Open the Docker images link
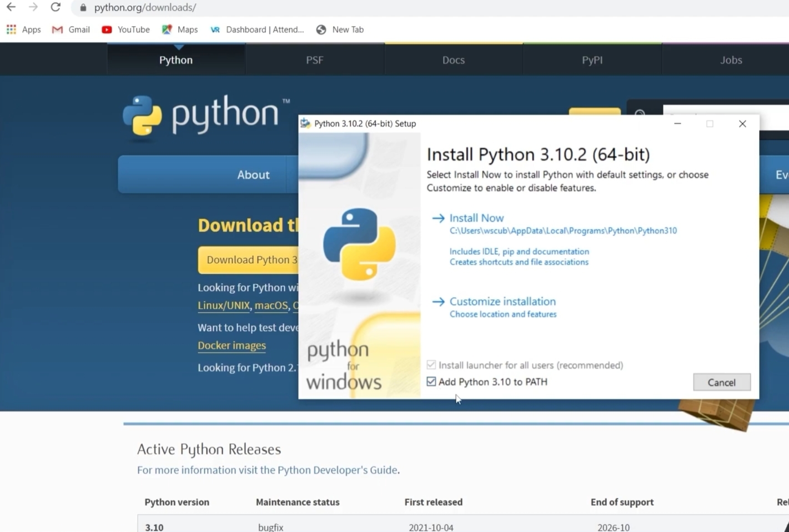Screen dimensions: 789x532 point(232,345)
